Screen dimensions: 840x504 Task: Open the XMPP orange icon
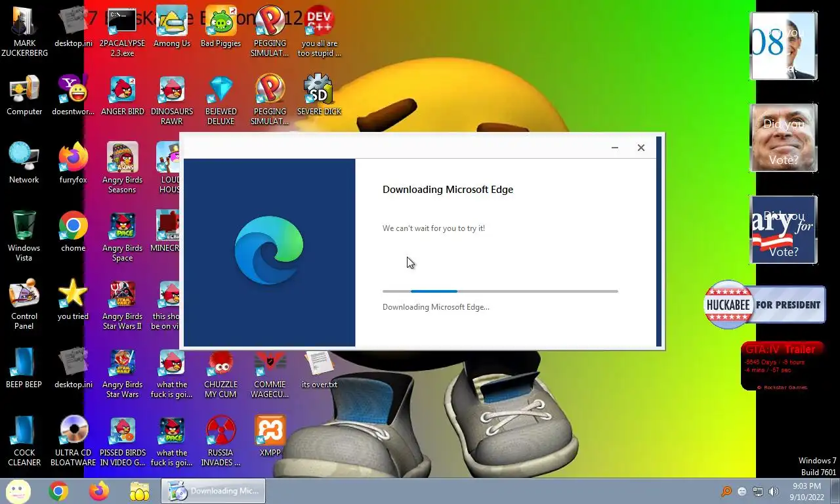pyautogui.click(x=270, y=436)
